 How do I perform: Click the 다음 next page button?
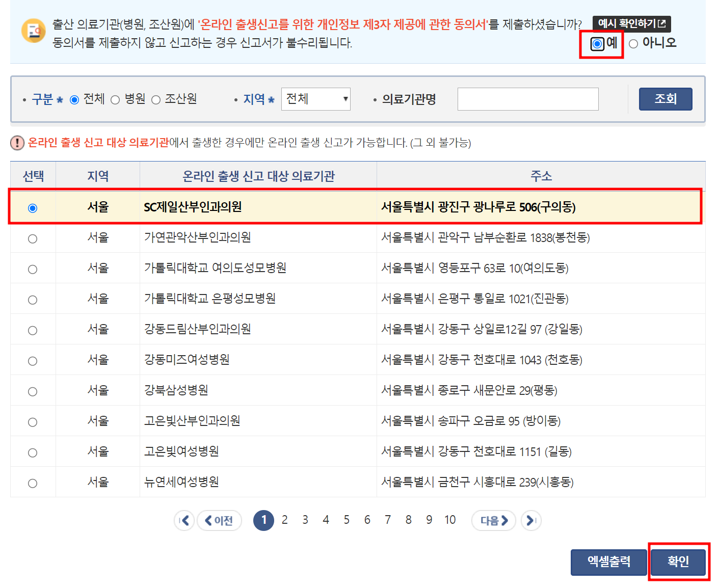coord(493,520)
